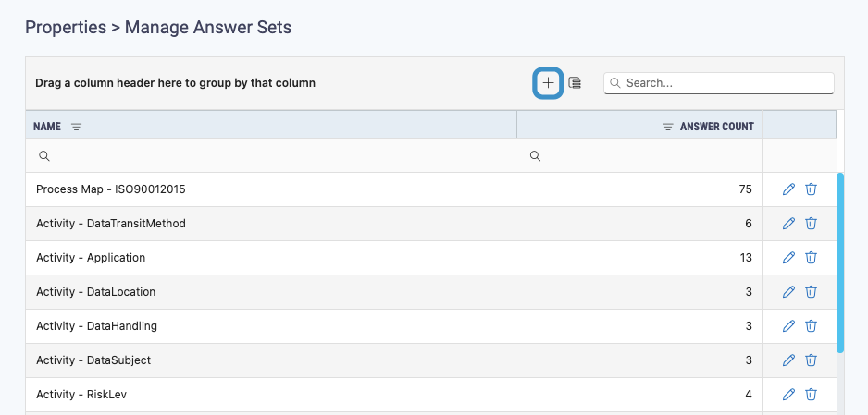Open search operator in Name filter row
The image size is (868, 415).
click(44, 156)
